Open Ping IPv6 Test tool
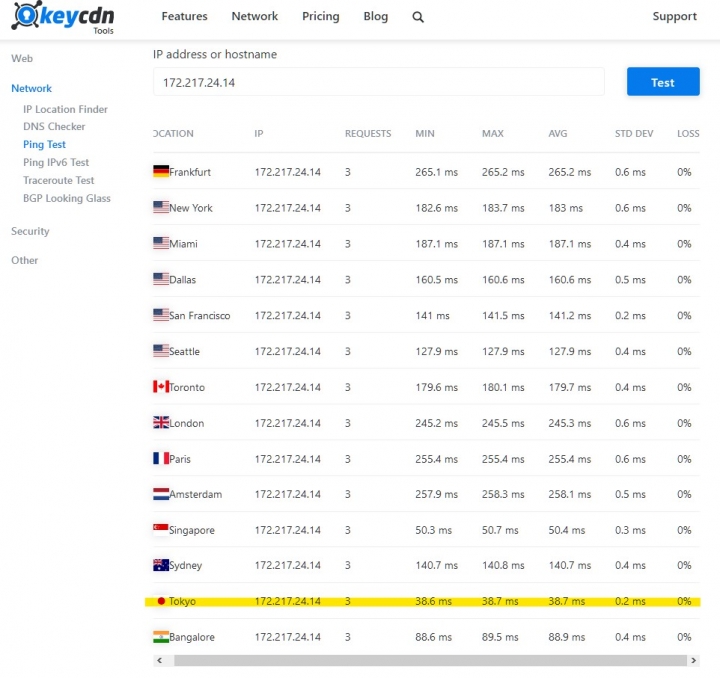This screenshot has width=720, height=678. [56, 162]
